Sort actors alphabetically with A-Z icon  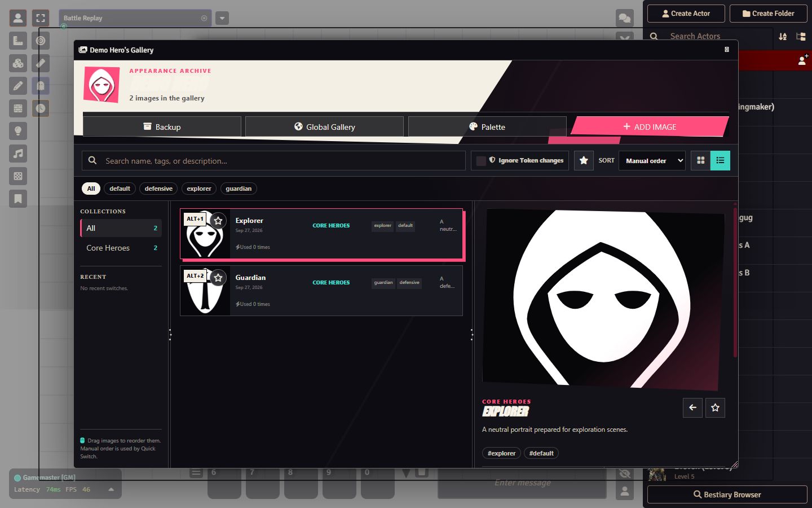pos(783,36)
